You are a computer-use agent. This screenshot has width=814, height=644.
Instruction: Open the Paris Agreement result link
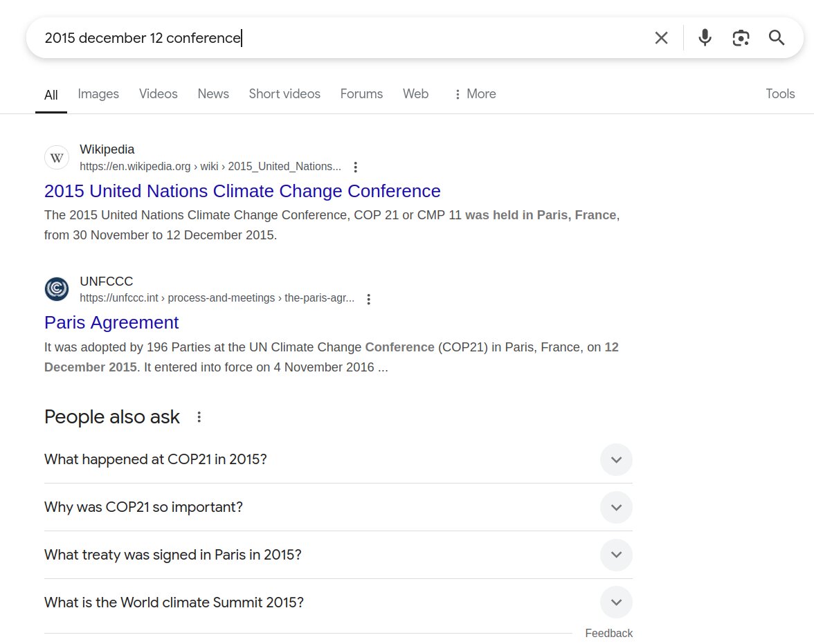point(111,322)
